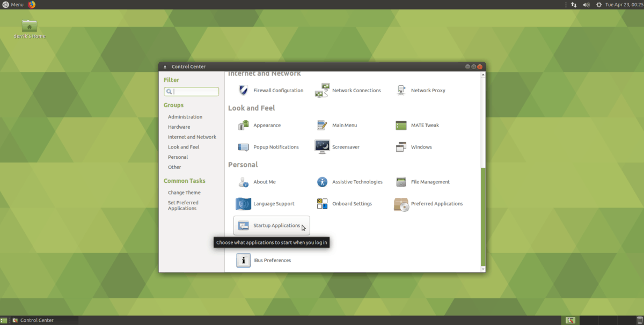Click the volume speaker icon

click(x=587, y=5)
